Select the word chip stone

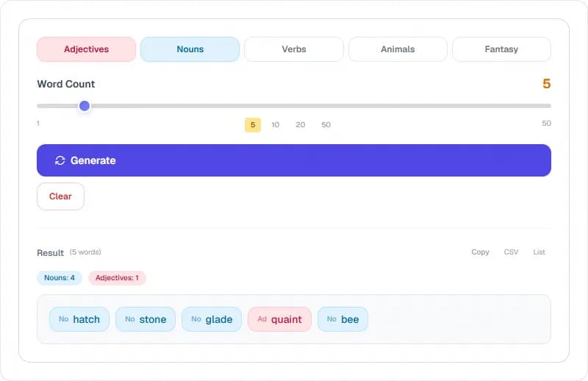[146, 319]
